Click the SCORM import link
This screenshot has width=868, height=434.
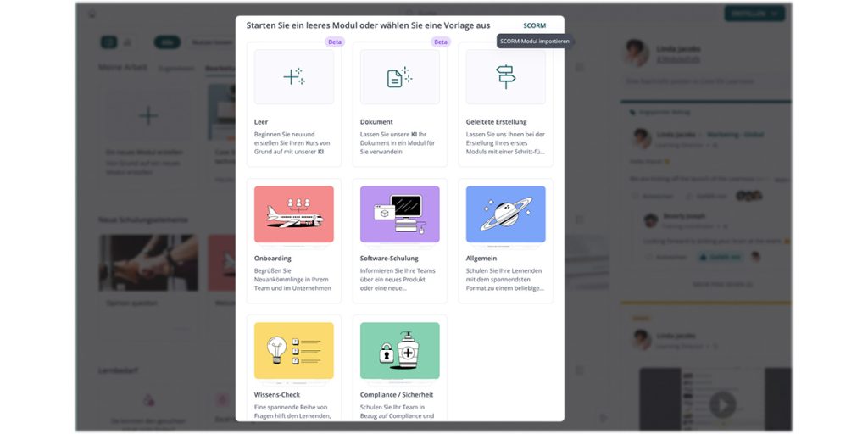tap(534, 25)
